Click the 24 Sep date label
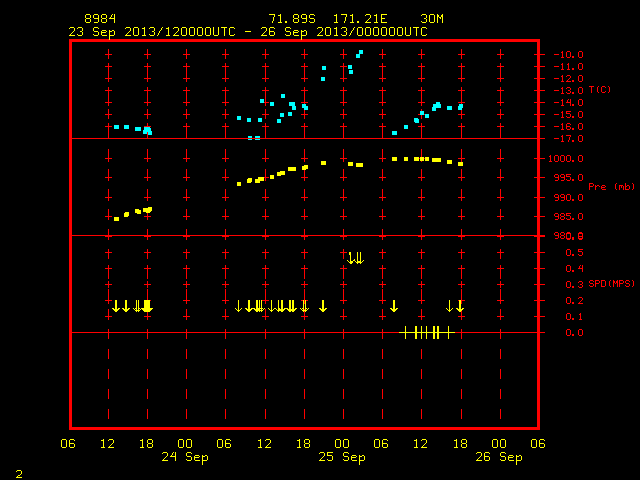640x480 pixels. coord(184,457)
